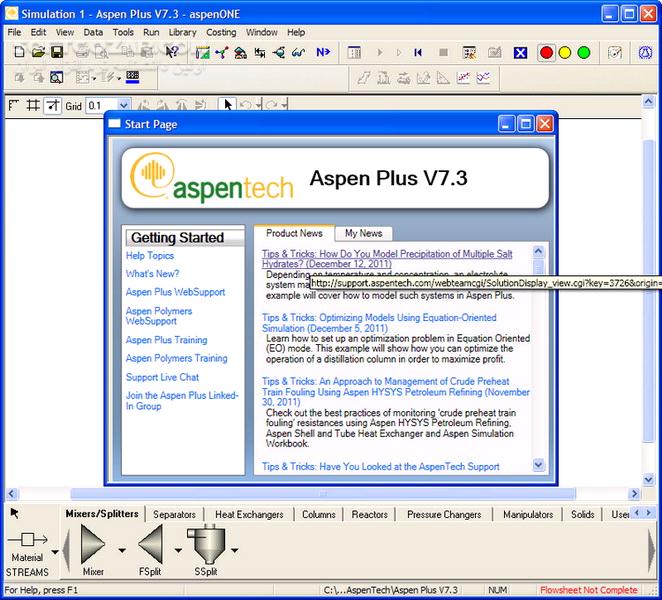Select the SSplit block icon
Viewport: 662px width, 600px height.
point(206,543)
